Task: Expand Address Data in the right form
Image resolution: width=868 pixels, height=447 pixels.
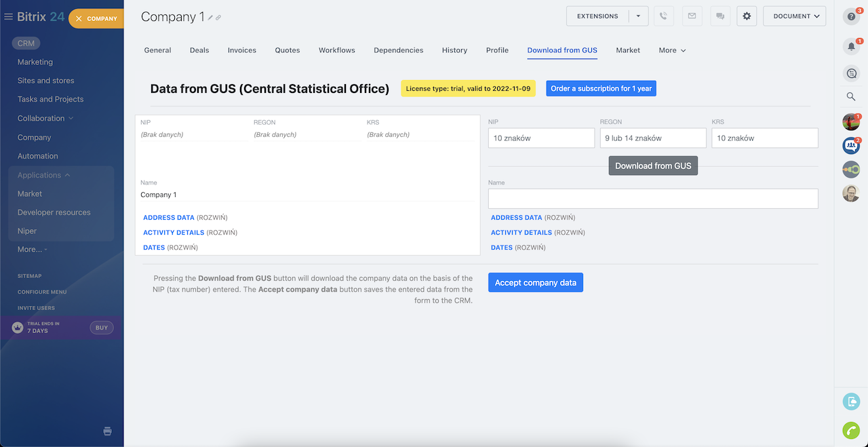Action: coord(516,218)
